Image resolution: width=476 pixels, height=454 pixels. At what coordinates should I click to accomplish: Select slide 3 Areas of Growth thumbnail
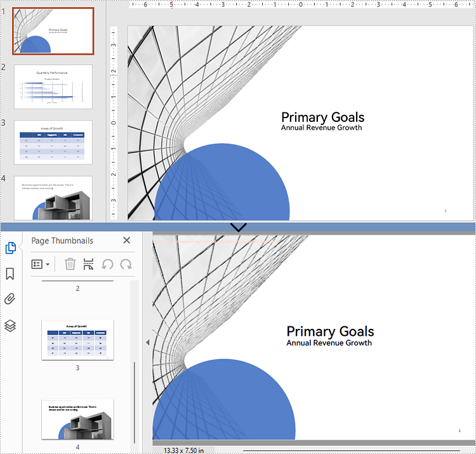pyautogui.click(x=53, y=142)
